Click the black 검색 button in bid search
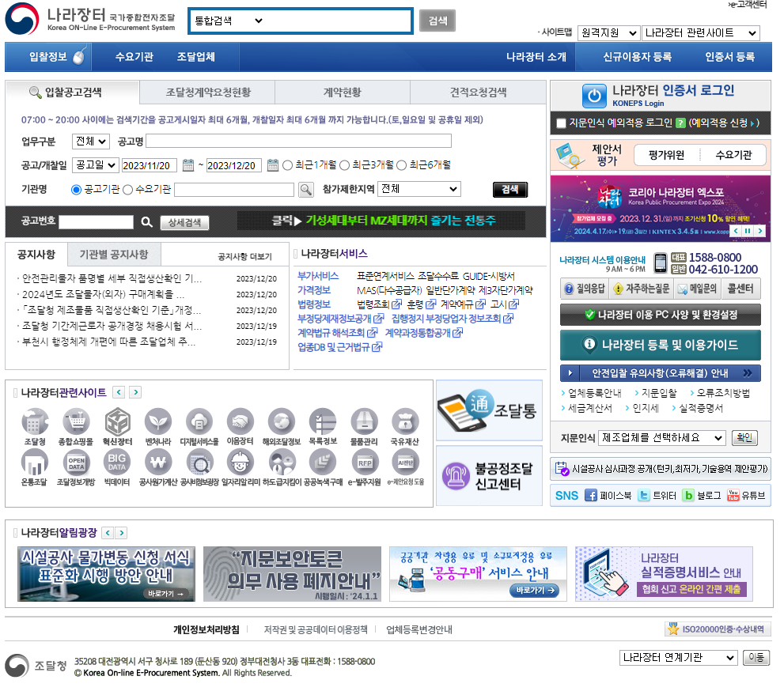Image resolution: width=784 pixels, height=695 pixels. 510,189
